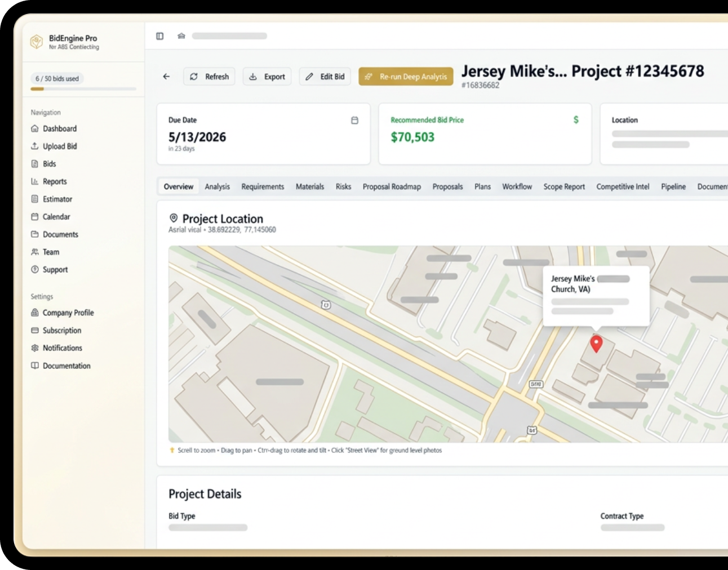Select the Overview tab
The height and width of the screenshot is (570, 728).
click(179, 186)
